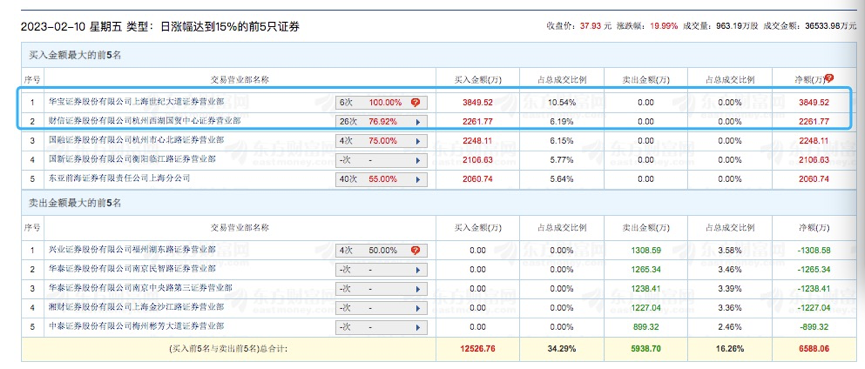Click arrow icon in 中泰证券梅州彬芳大道 row
The image size is (865, 369).
tap(418, 327)
